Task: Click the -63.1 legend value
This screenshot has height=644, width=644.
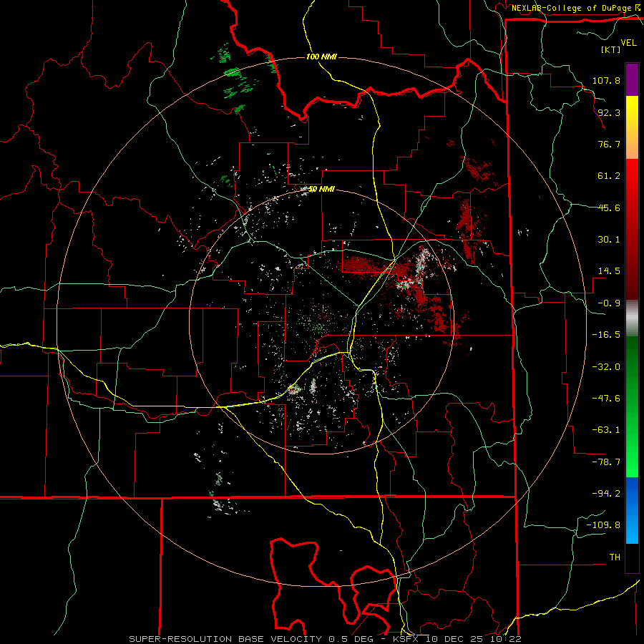Action: pyautogui.click(x=606, y=430)
